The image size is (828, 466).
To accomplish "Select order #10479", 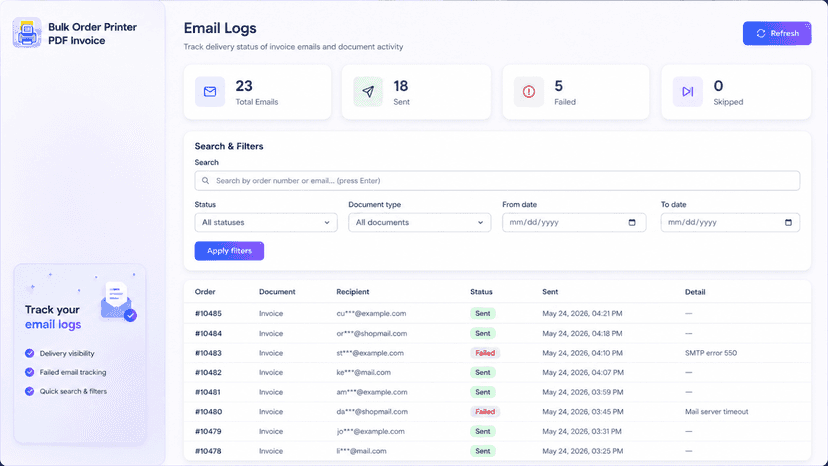I will pyautogui.click(x=208, y=431).
